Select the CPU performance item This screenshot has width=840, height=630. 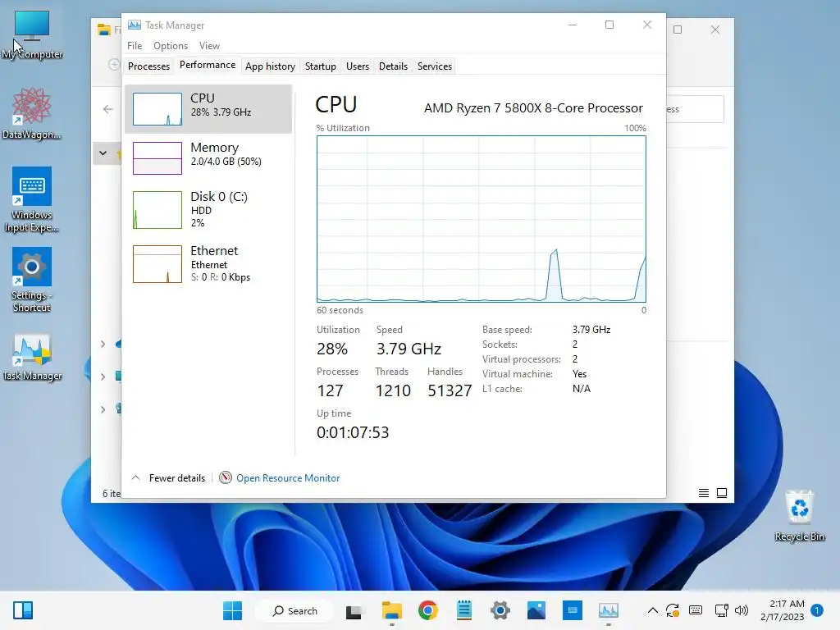tap(208, 109)
